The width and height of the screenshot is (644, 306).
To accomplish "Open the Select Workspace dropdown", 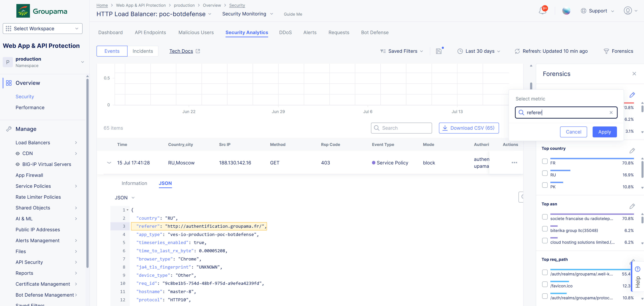I will (42, 29).
